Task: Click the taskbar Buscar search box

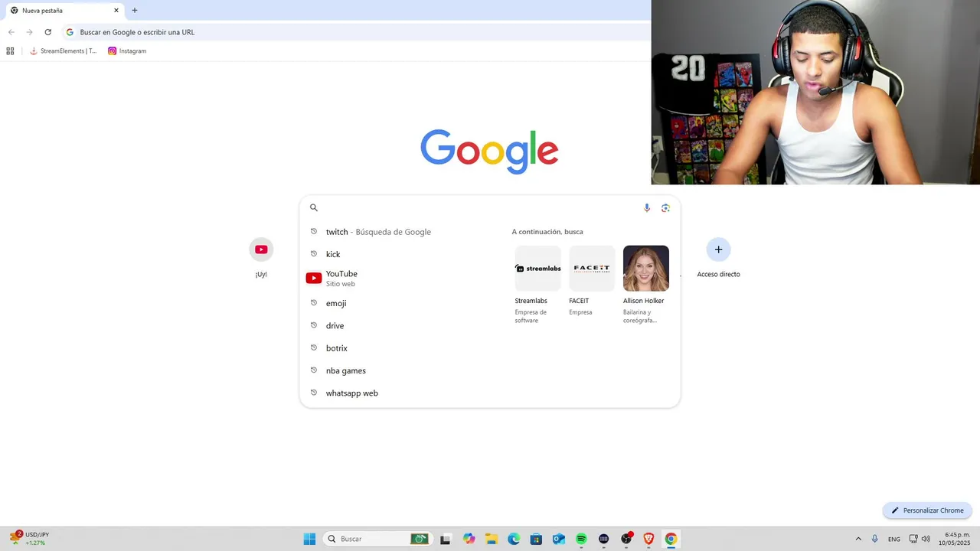Action: (377, 539)
